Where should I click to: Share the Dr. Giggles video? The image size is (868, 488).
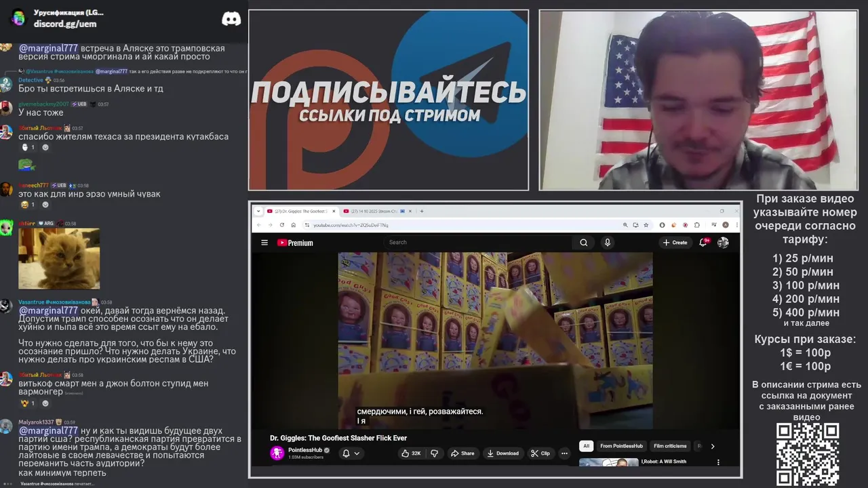[462, 453]
